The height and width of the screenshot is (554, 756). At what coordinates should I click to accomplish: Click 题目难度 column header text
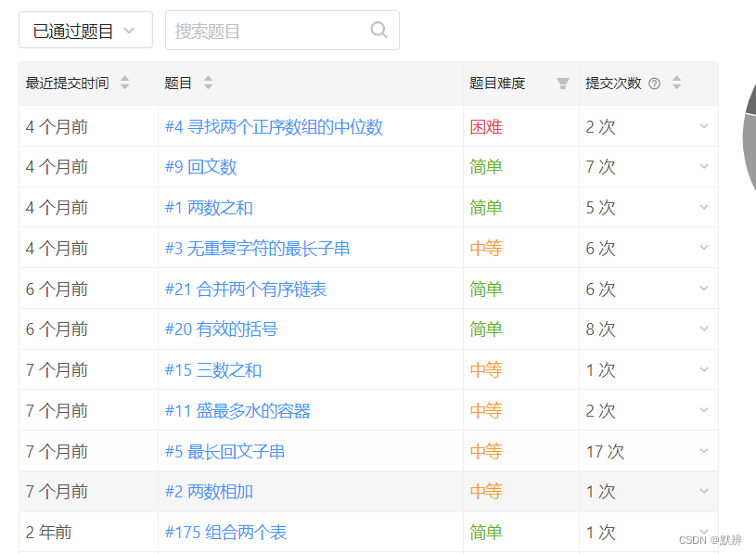click(497, 83)
